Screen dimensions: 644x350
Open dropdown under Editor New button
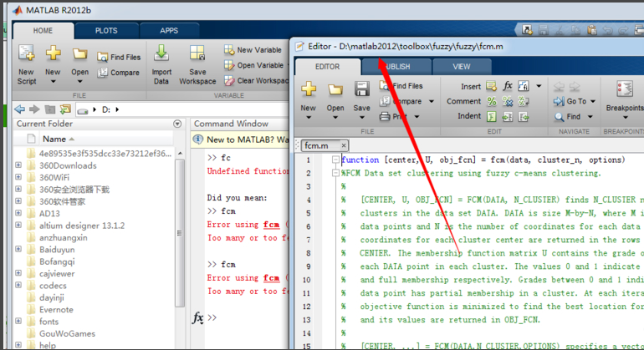tap(309, 118)
